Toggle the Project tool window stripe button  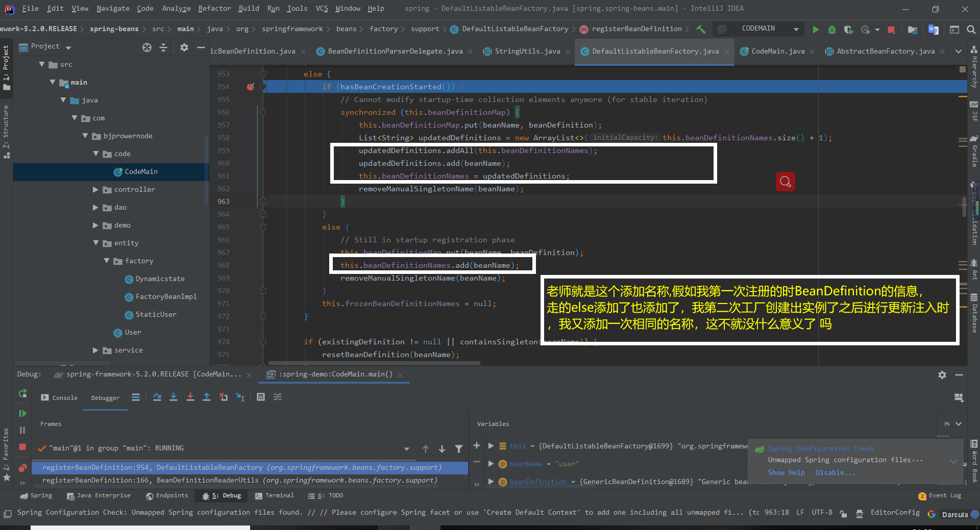tap(6, 67)
